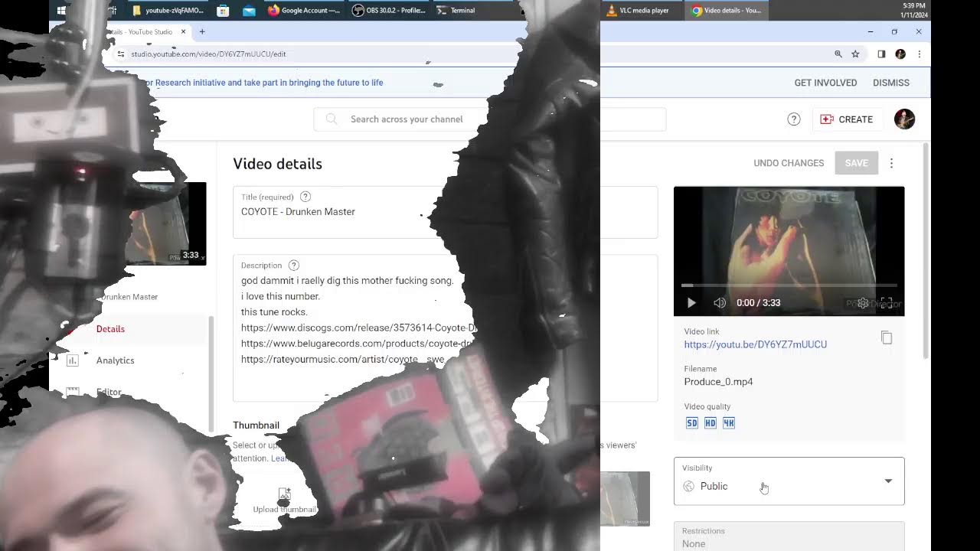Play the video preview

coord(691,303)
